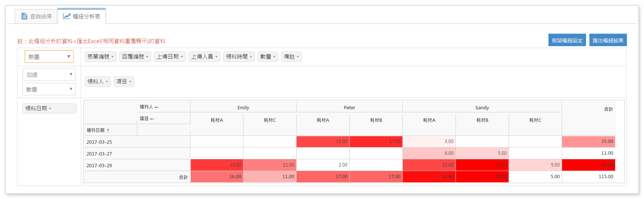Click the document icon on 查詢結果 tab
This screenshot has height=199, width=644.
pyautogui.click(x=24, y=16)
